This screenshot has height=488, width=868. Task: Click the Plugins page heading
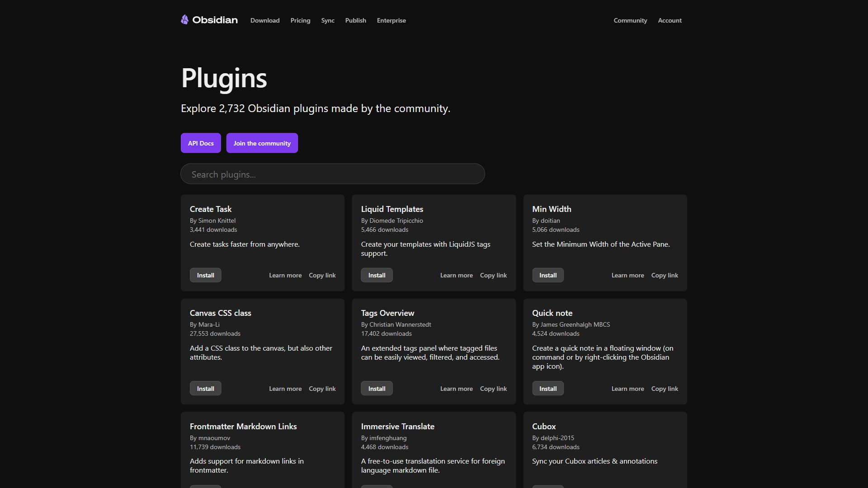[x=224, y=79]
